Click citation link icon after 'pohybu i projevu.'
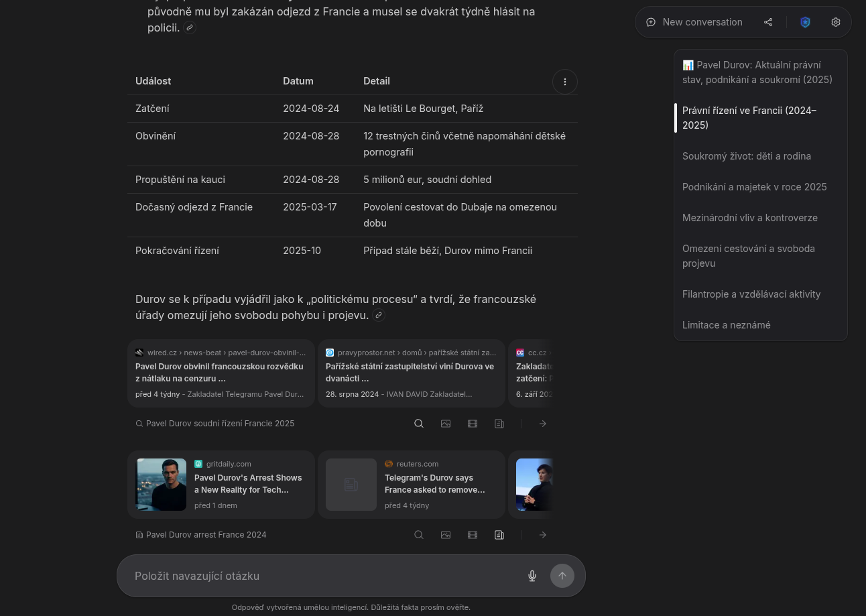866x616 pixels. click(x=379, y=315)
